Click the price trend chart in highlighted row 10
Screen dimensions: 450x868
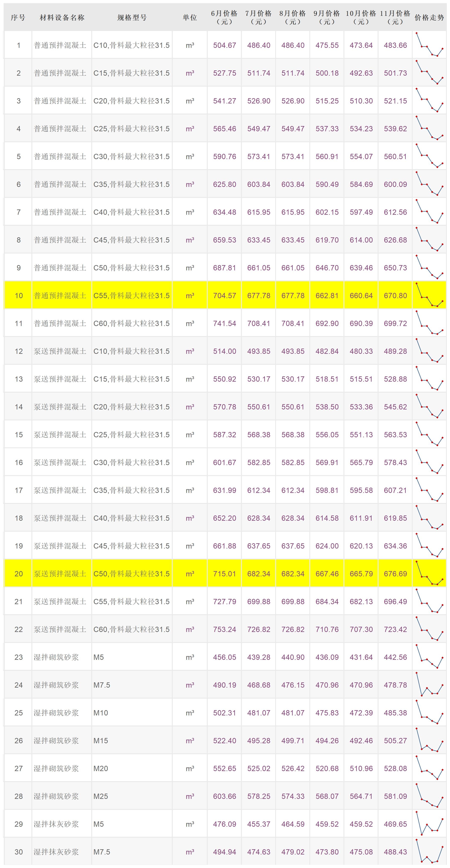click(x=429, y=295)
